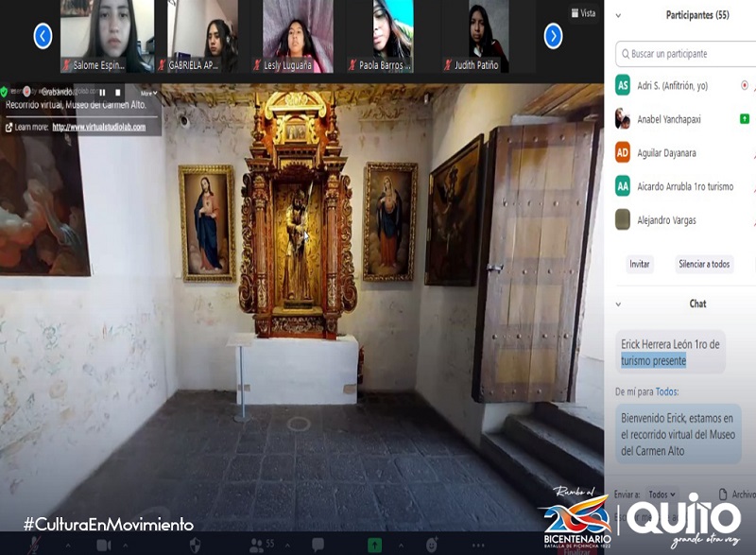Show next video thumbnails with right arrow

pos(554,36)
